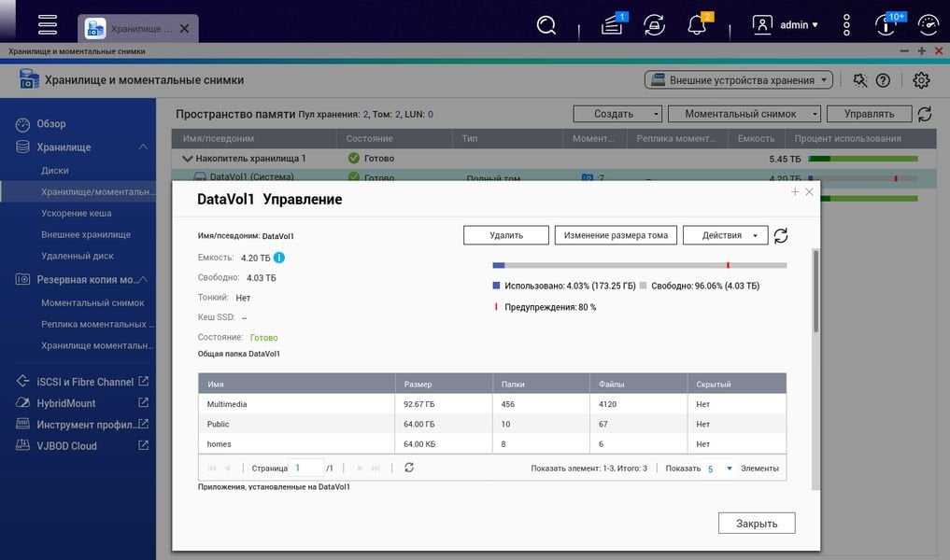Expand the Действия dropdown
The height and width of the screenshot is (560, 950).
coord(725,235)
